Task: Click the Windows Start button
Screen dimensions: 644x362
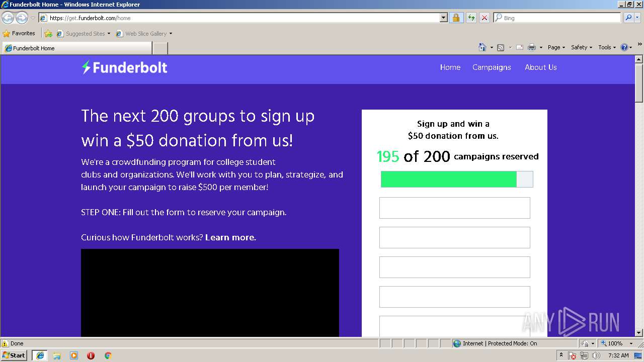Action: tap(14, 355)
